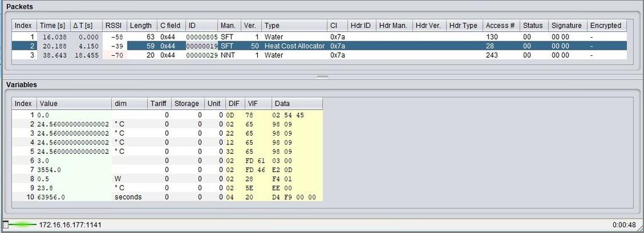Click the ID column header in Packets
The width and height of the screenshot is (644, 233).
coord(201,25)
